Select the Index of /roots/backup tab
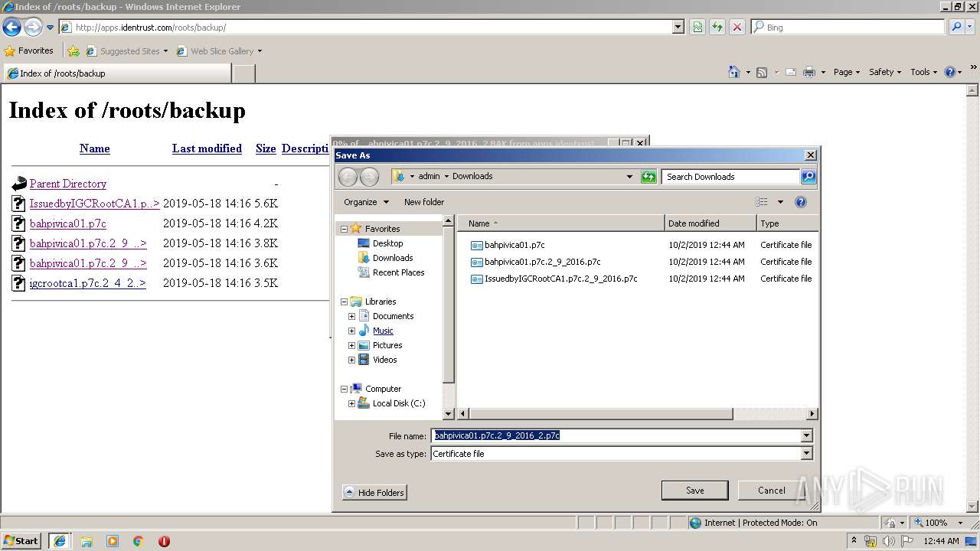Image resolution: width=980 pixels, height=551 pixels. point(116,73)
